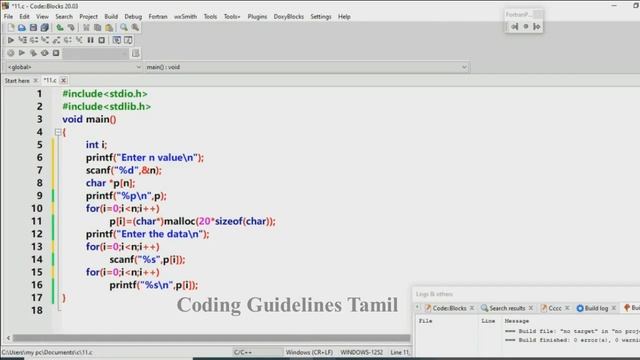Viewport: 640px width, 360px height.
Task: Open the Search menu
Action: pos(64,17)
